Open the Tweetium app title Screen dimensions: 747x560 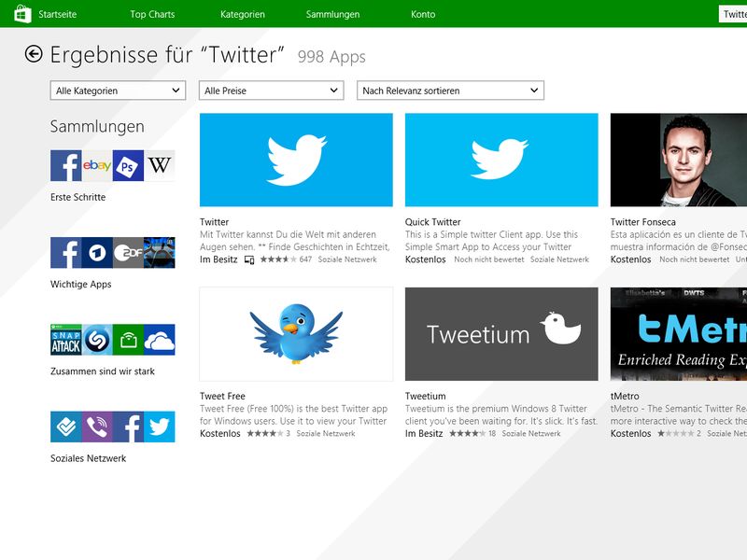425,396
